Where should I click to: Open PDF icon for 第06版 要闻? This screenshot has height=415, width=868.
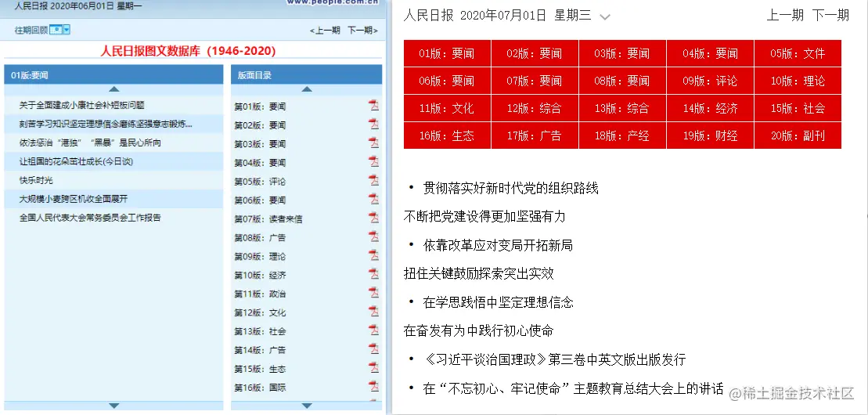(x=374, y=199)
